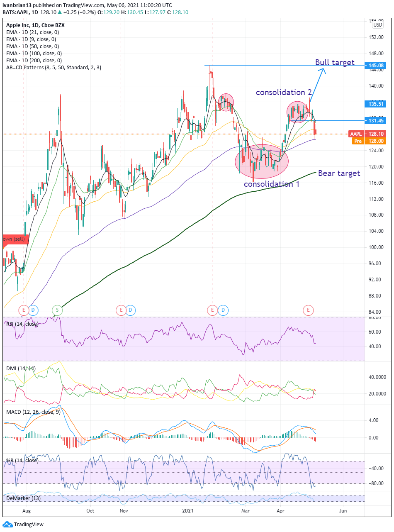Click the Apr label on the time axis
Image resolution: width=394 pixels, height=532 pixels.
tap(281, 511)
